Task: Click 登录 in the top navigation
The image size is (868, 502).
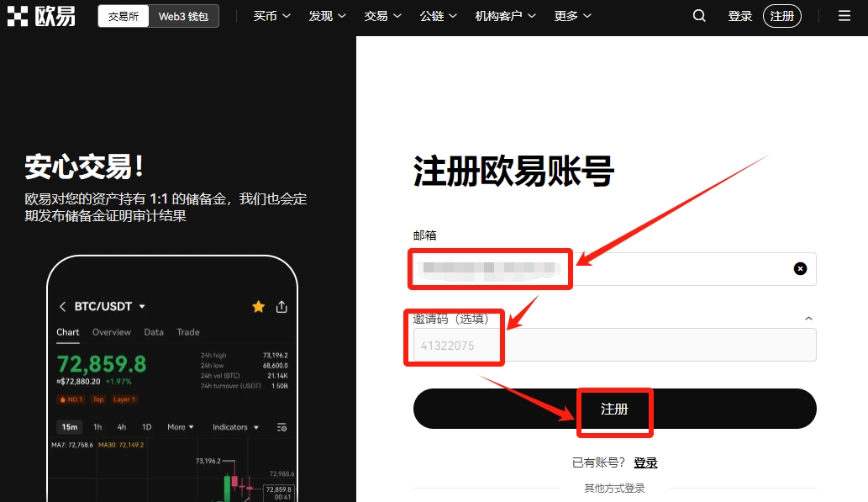Action: [740, 16]
